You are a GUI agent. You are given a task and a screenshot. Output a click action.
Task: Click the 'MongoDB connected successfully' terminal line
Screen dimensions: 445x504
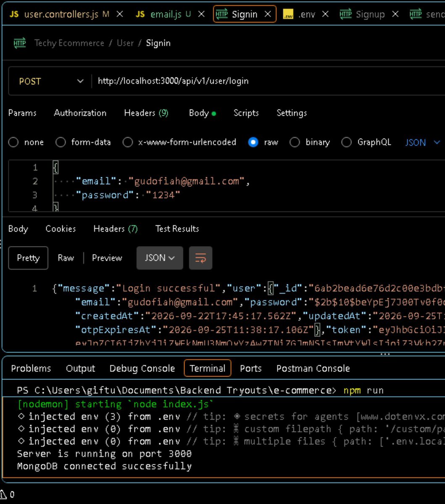pyautogui.click(x=104, y=466)
